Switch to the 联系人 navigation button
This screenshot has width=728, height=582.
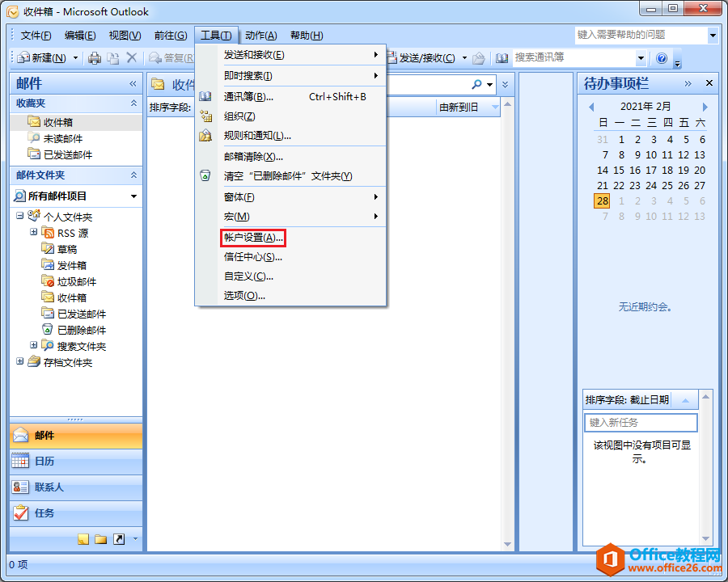76,487
